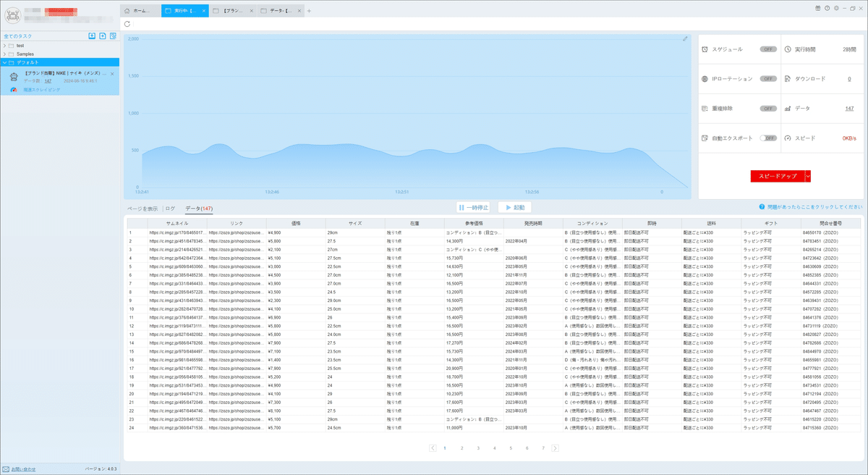Click the 一時停止 pause button
Viewport: 868px width, 475px height.
pos(474,207)
